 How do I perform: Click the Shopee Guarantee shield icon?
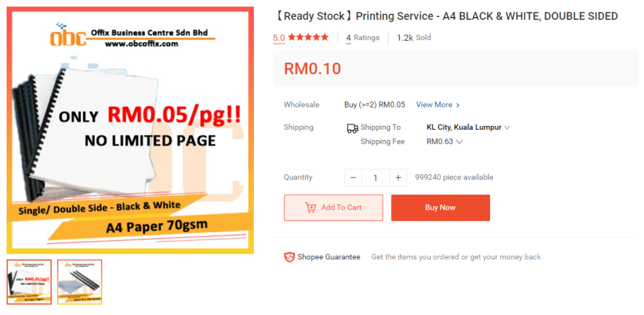tap(289, 257)
